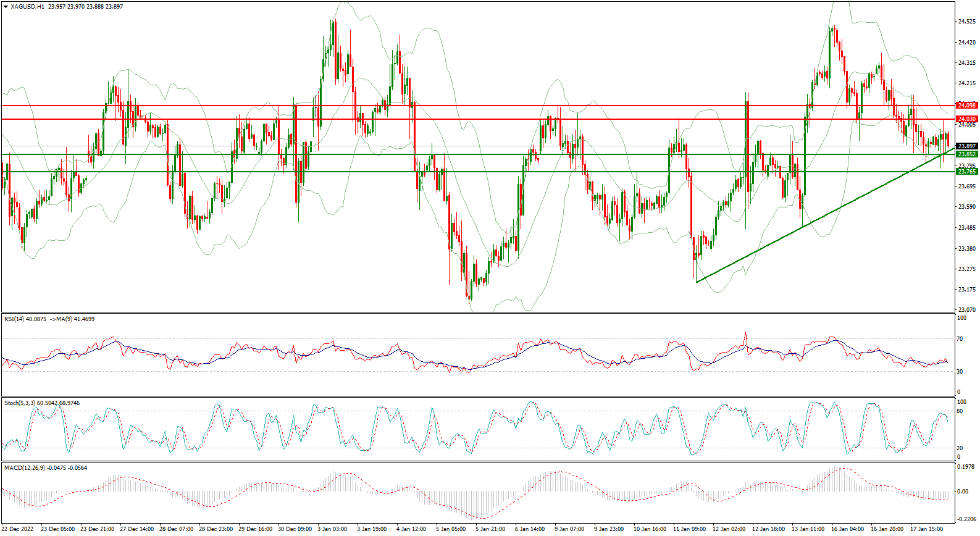Screen dimensions: 980x536
Task: Click the red 24.098 price level tag
Action: (966, 106)
